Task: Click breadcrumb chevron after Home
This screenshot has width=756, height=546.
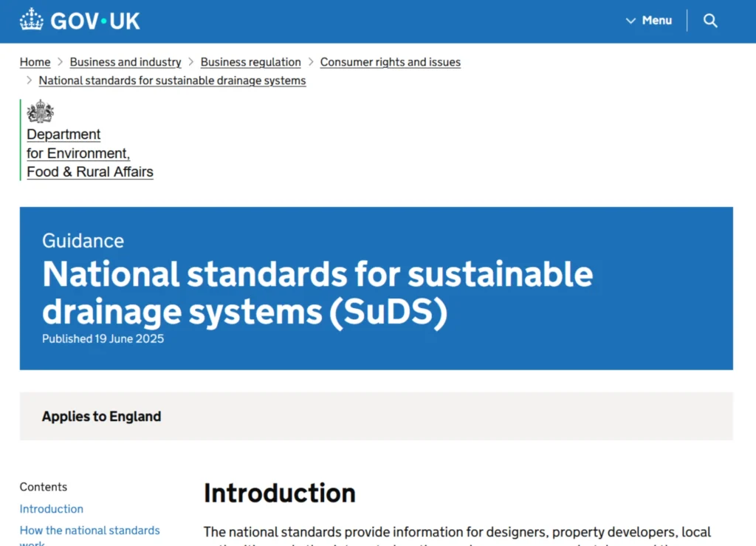Action: (61, 62)
